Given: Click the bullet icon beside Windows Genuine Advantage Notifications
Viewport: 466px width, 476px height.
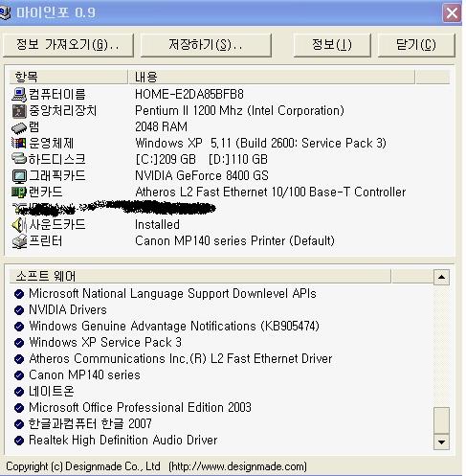Looking at the screenshot, I should pyautogui.click(x=19, y=327).
